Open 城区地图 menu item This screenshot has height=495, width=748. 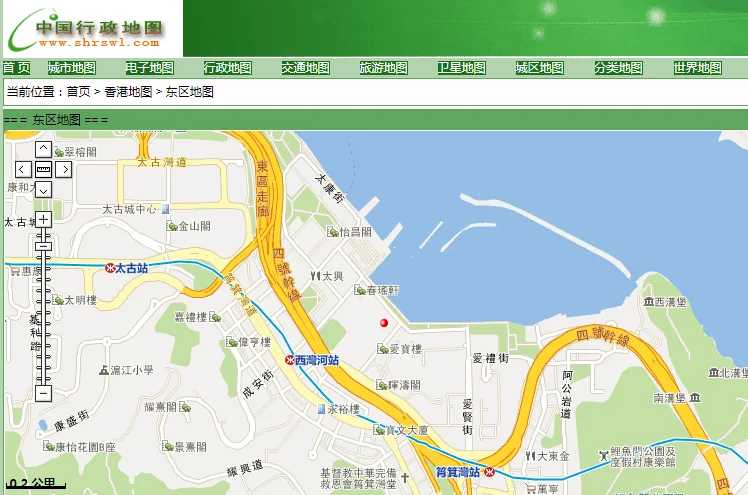540,68
